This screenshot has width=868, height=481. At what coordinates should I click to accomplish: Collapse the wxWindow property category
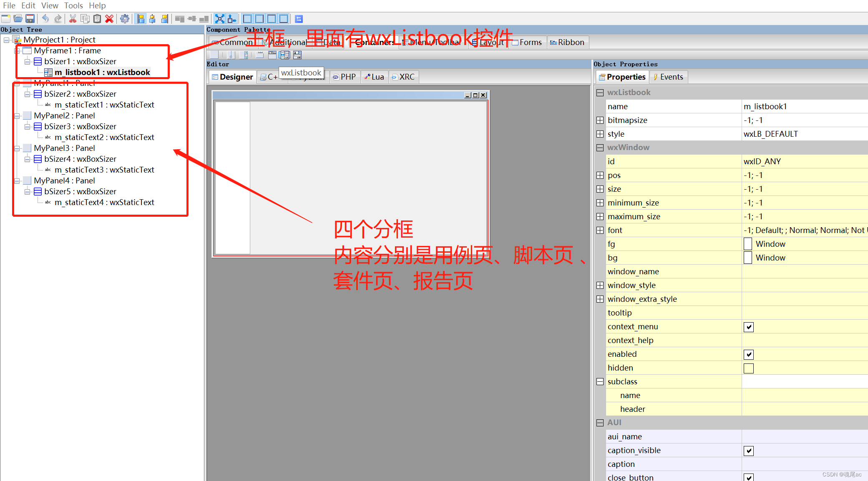tap(600, 148)
